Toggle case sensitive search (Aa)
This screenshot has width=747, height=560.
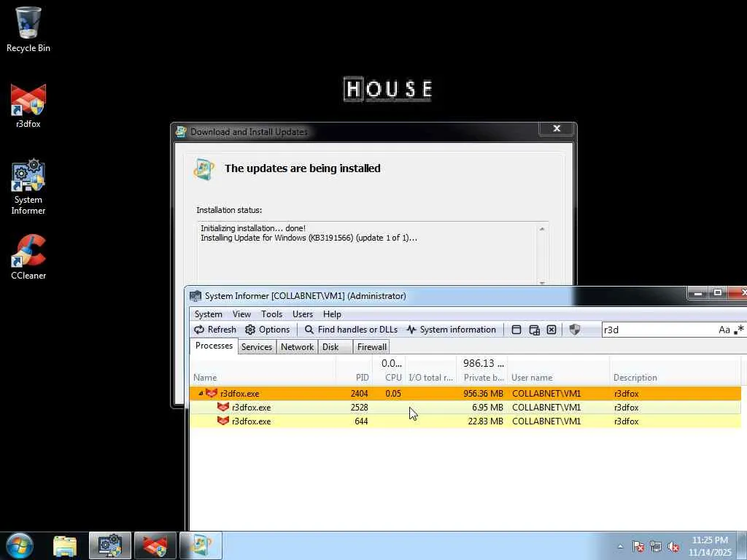click(724, 330)
